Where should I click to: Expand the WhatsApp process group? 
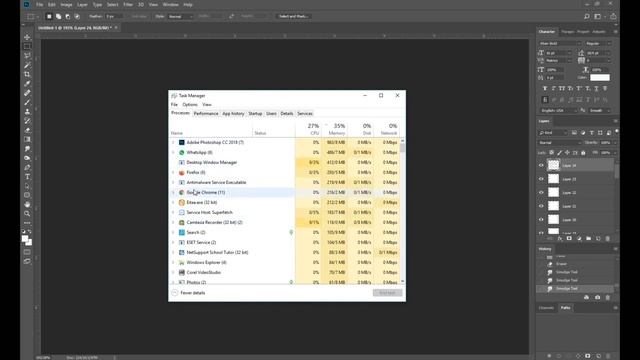coord(173,152)
